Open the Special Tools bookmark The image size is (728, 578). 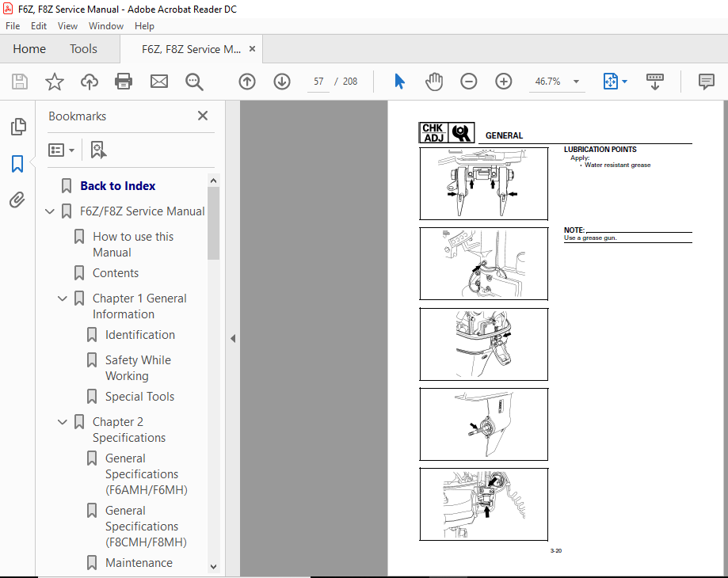pyautogui.click(x=139, y=397)
